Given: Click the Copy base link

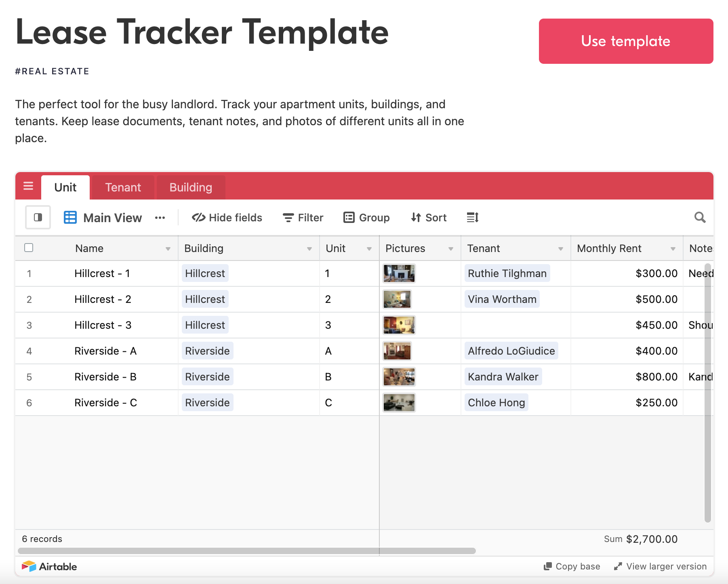Looking at the screenshot, I should [572, 566].
